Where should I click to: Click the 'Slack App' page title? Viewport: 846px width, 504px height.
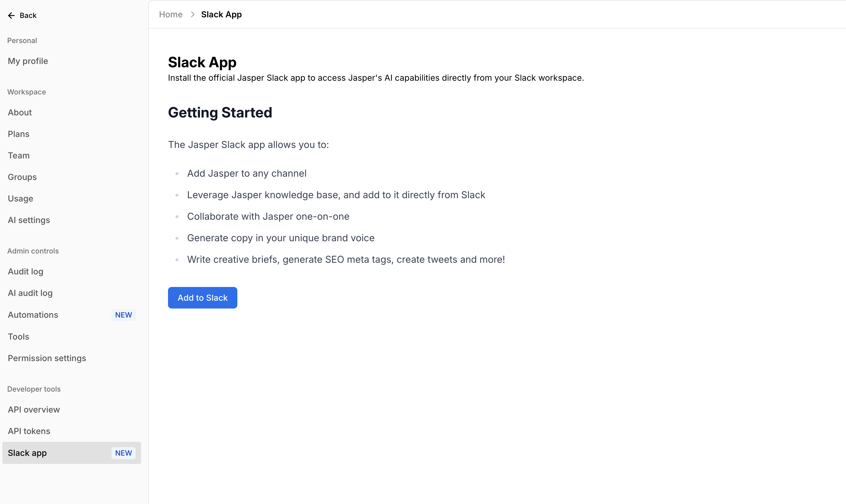(x=202, y=62)
